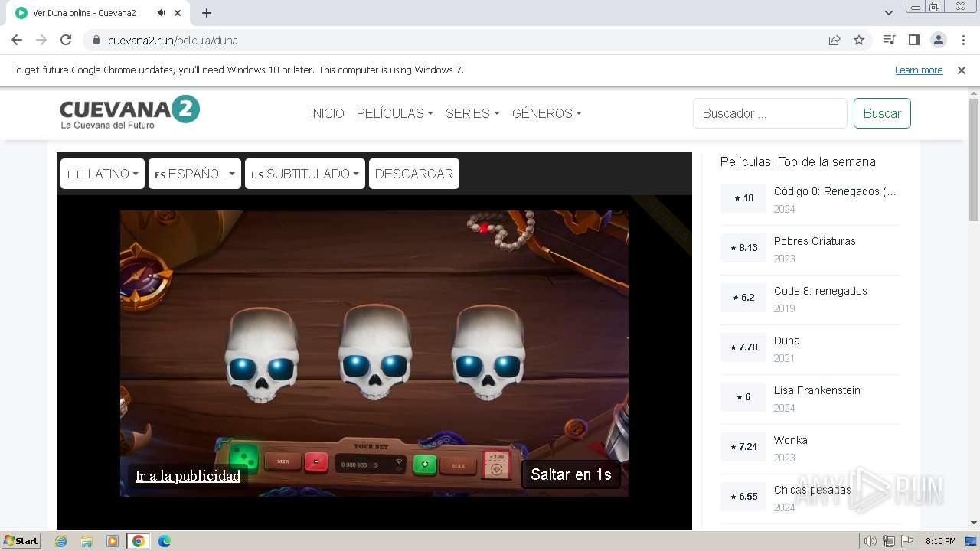Click the 7.78 rating badge beside Duna

[743, 347]
